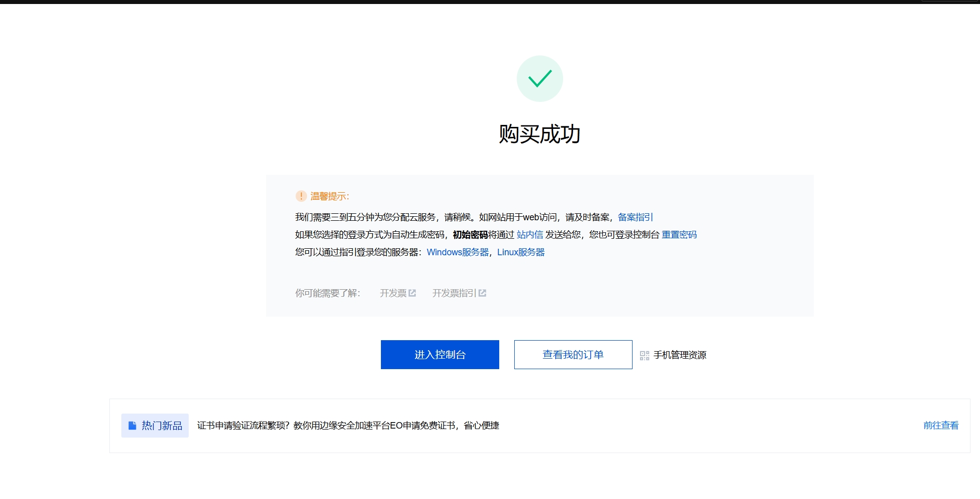Click the 查看我的订单 button
This screenshot has height=499, width=980.
573,355
